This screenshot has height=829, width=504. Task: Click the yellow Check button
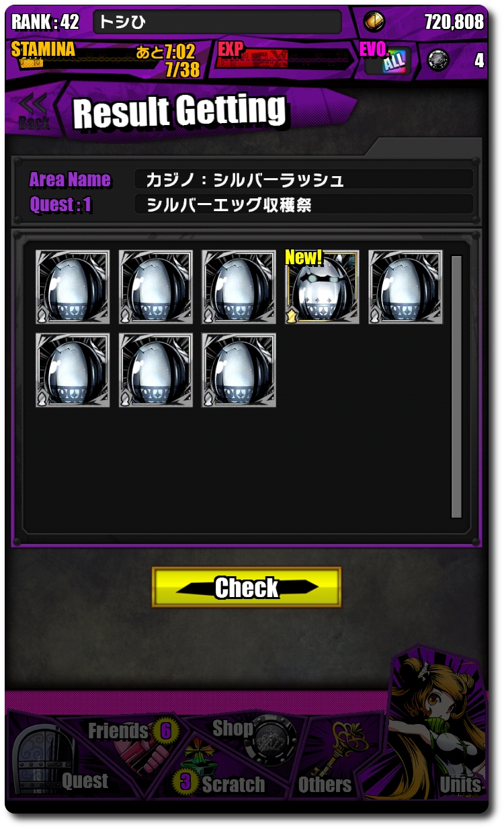tap(247, 587)
